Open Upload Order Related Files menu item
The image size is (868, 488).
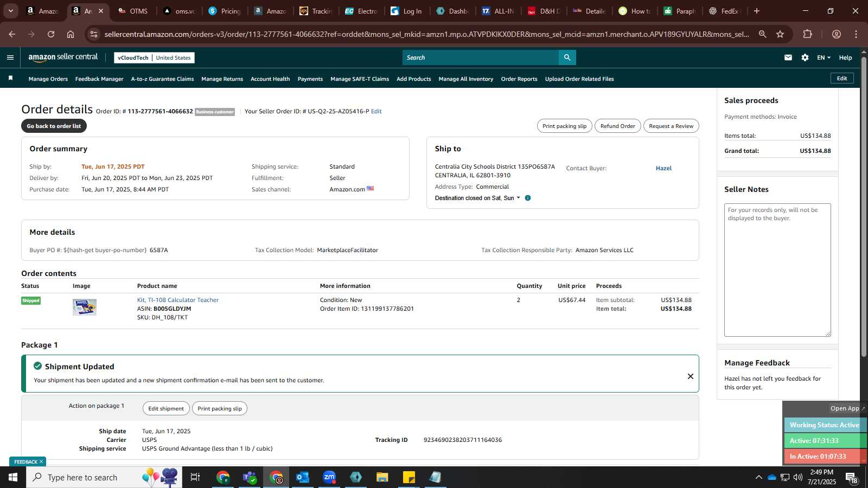coord(579,79)
